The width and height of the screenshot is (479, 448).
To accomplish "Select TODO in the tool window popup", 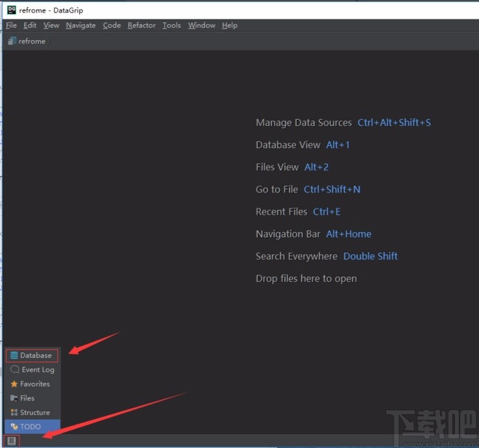I will point(33,427).
